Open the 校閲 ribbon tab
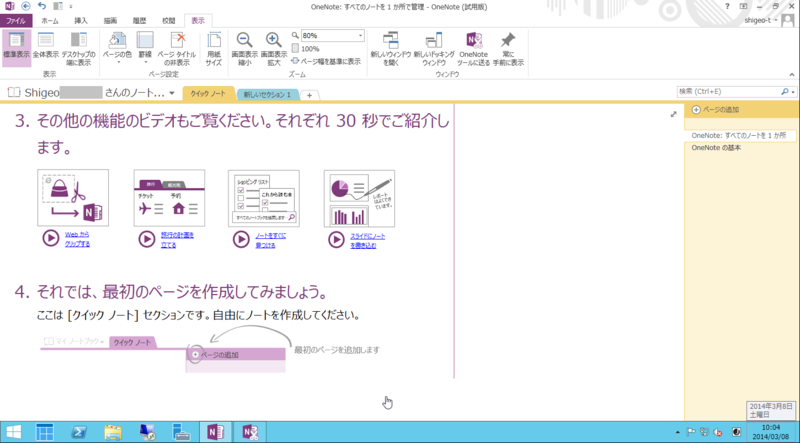Screen dimensions: 800x443 click(x=168, y=21)
